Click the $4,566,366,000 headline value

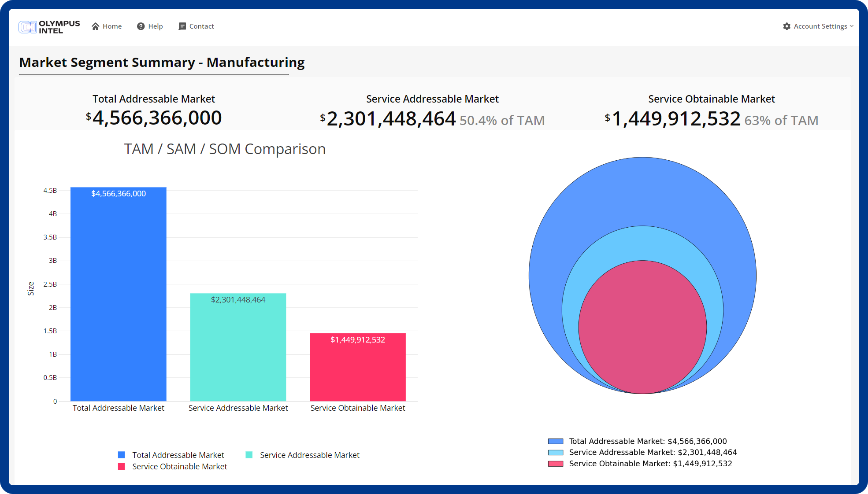click(x=154, y=118)
